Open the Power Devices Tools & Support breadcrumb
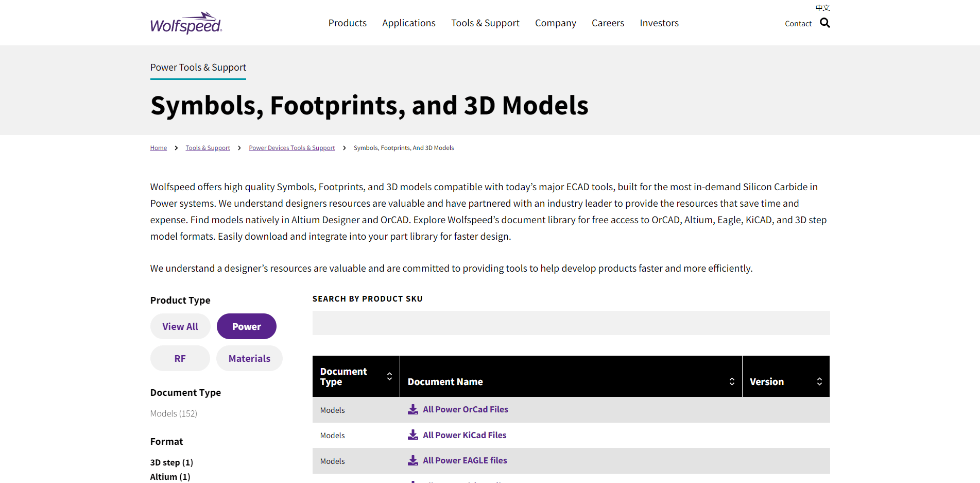This screenshot has height=483, width=980. click(291, 147)
